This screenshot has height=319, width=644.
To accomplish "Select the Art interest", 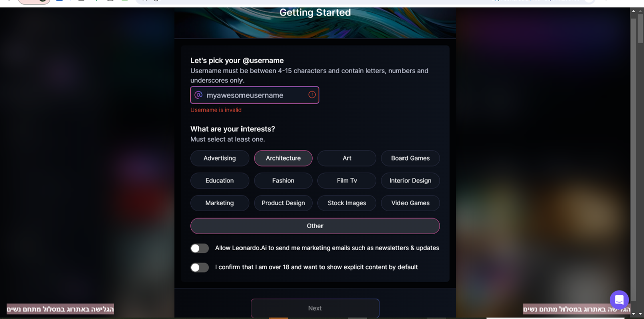I will click(x=347, y=158).
